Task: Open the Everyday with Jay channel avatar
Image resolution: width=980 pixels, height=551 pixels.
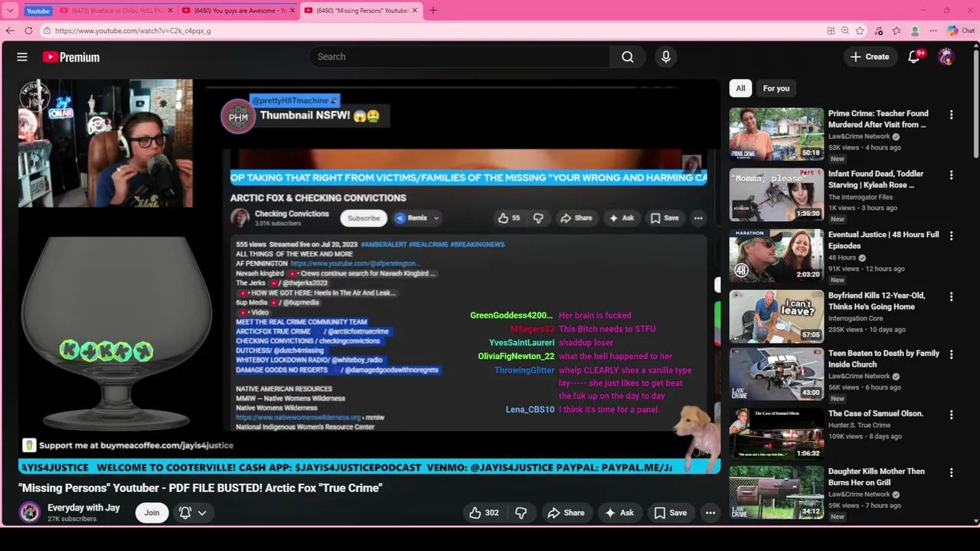Action: [29, 512]
